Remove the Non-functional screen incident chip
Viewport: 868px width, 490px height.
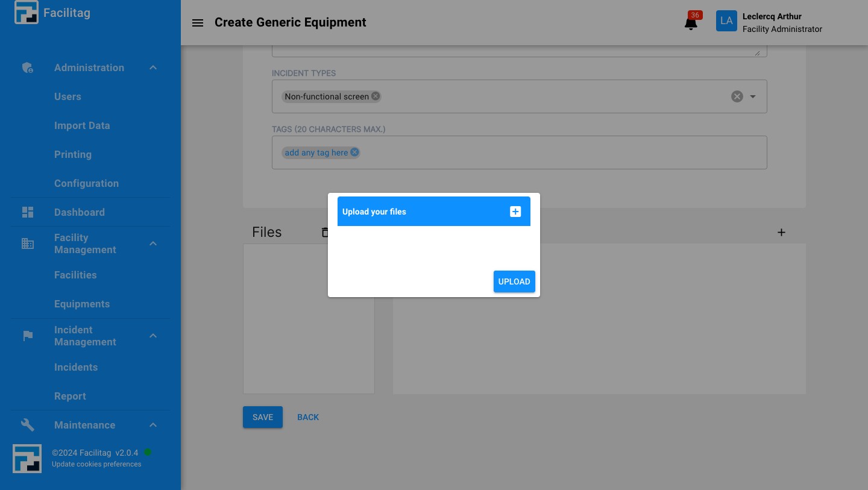[x=375, y=96]
